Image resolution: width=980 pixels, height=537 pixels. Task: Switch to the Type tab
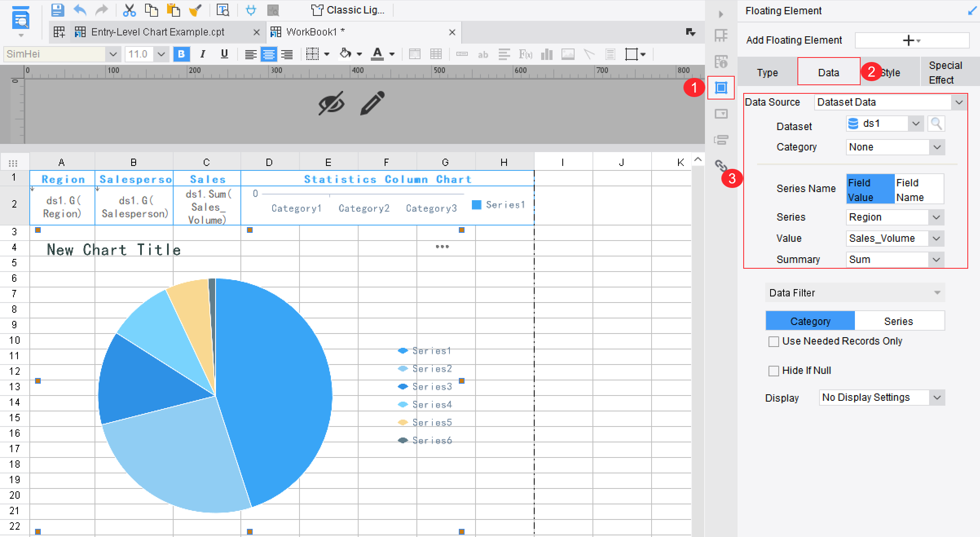pos(767,73)
